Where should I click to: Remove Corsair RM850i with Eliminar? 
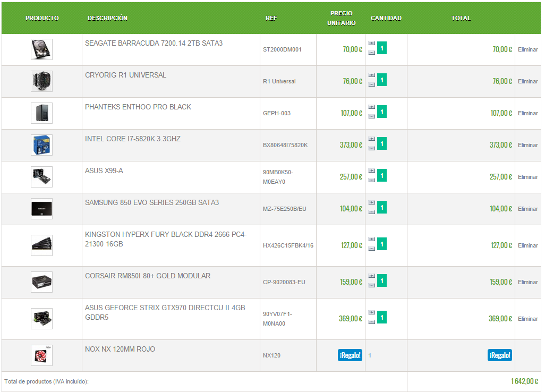pyautogui.click(x=527, y=282)
